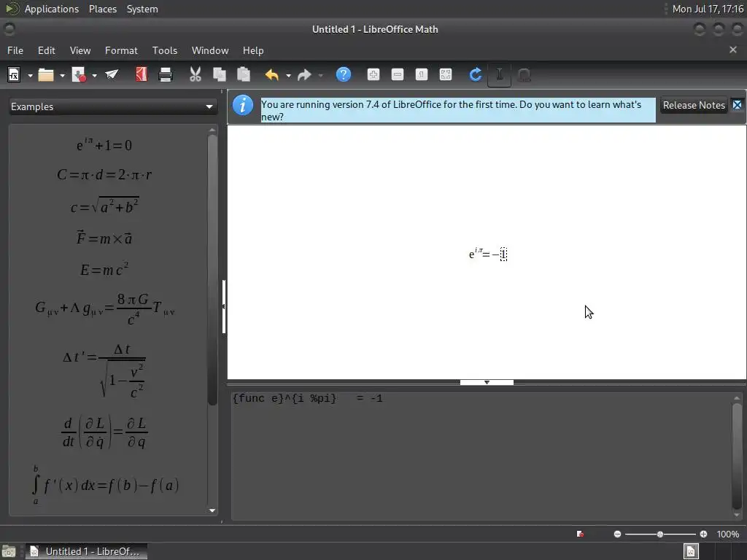The height and width of the screenshot is (560, 747).
Task: Click the status bar zoom out minus
Action: [x=617, y=534]
